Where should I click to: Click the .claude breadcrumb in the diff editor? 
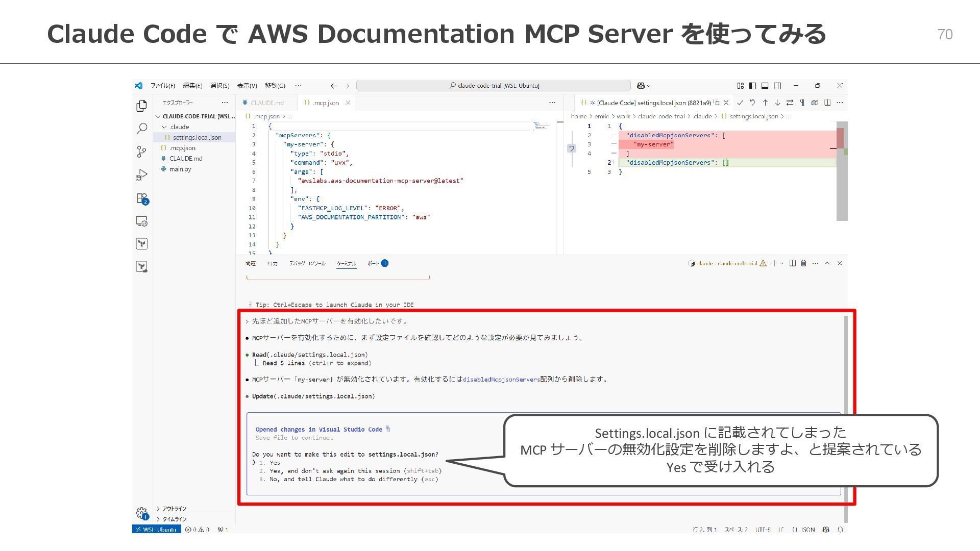pos(702,116)
